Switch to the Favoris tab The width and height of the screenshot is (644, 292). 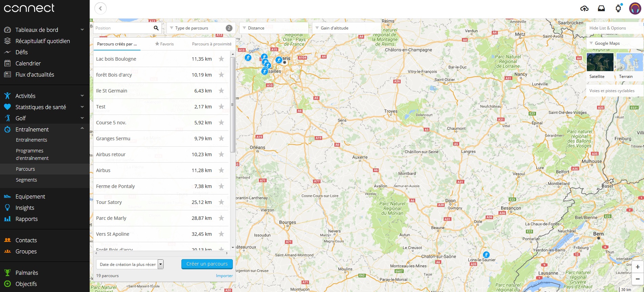tap(164, 44)
